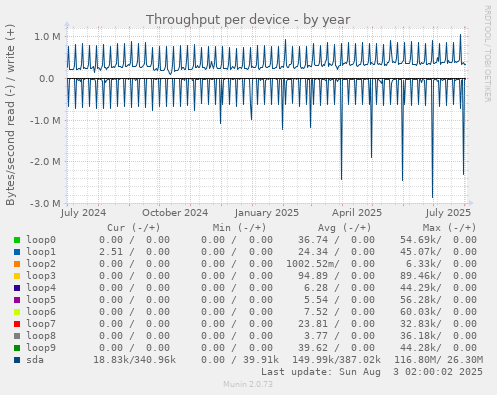Viewport: 497px width, 395px height.
Task: Click the -1.0 M y-axis label
Action: pos(45,120)
